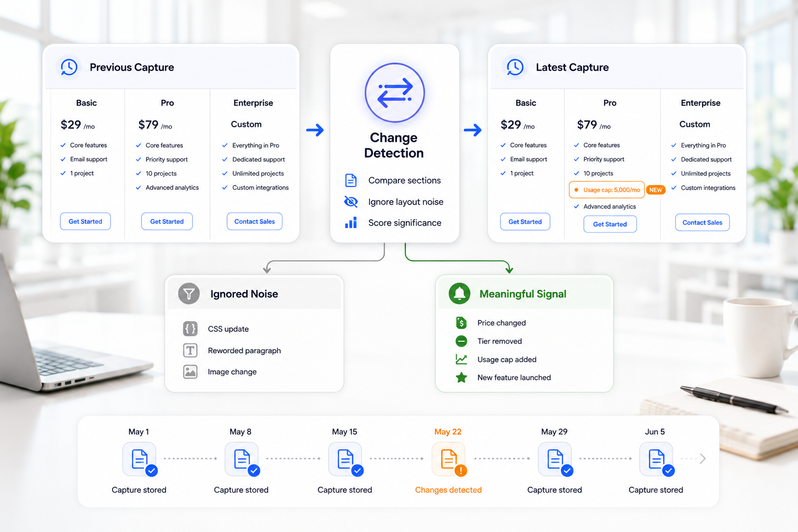Screen dimensions: 798x532
Task: Click the Meaningful Signal bell icon
Action: pos(459,294)
